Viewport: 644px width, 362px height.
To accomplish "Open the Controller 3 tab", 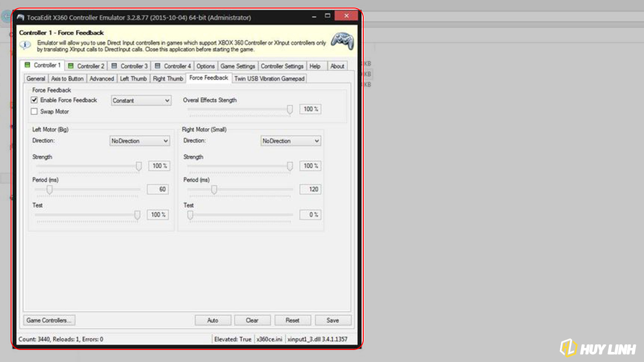I will tap(129, 66).
